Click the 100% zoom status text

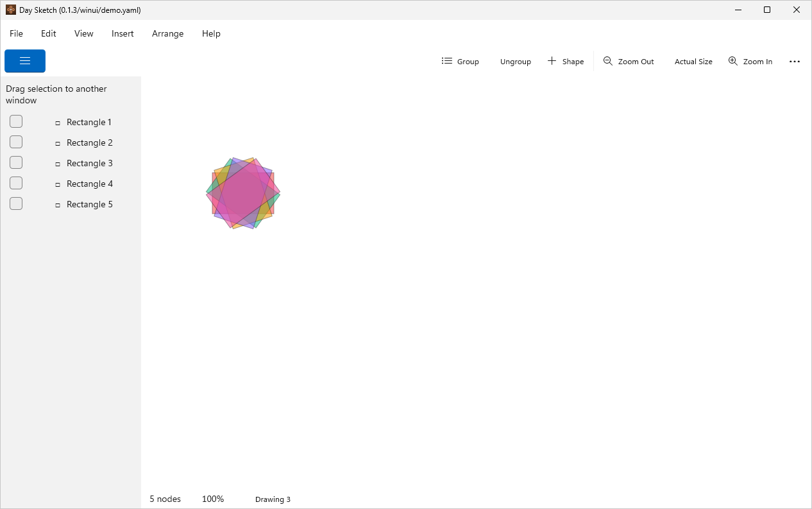click(213, 499)
